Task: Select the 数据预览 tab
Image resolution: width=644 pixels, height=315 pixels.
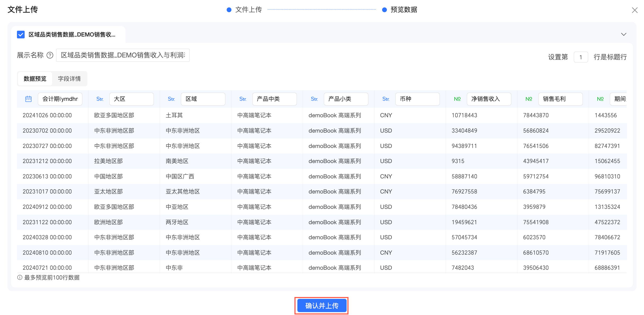Action: point(35,79)
